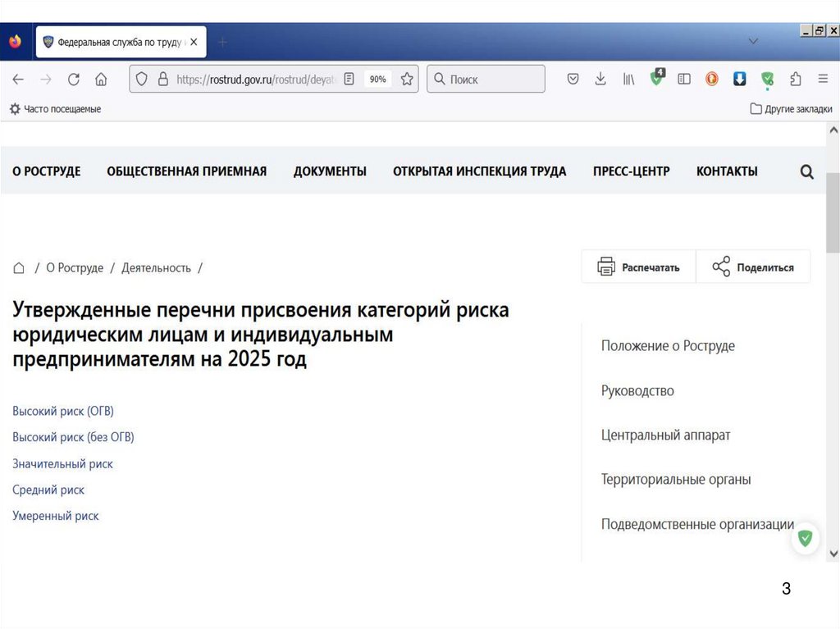The height and width of the screenshot is (629, 840).
Task: Click the vertical scrollbar thumb
Action: [x=833, y=212]
